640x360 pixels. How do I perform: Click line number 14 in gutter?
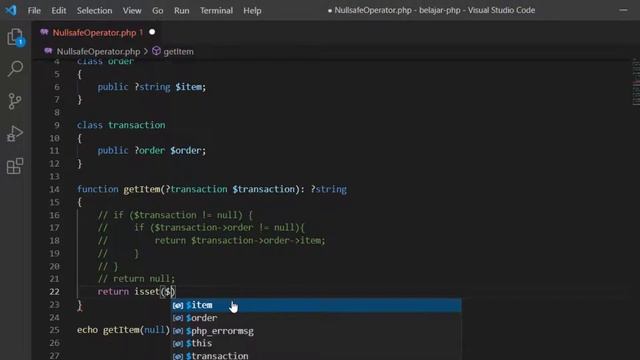[54, 189]
